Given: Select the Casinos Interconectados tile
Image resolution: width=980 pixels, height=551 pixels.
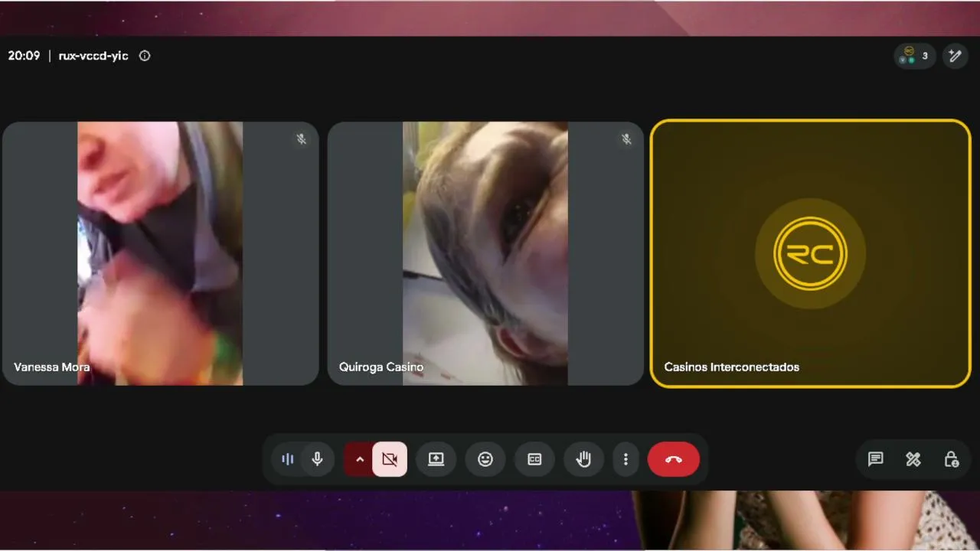Looking at the screenshot, I should (x=811, y=253).
